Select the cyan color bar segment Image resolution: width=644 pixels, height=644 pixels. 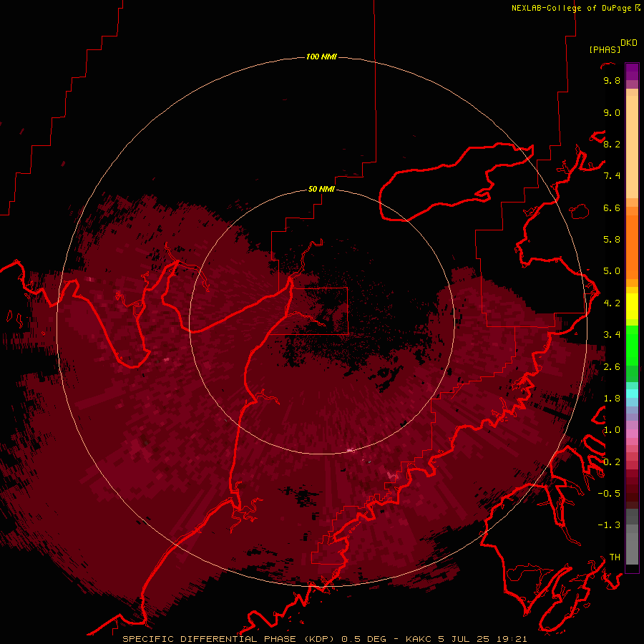click(x=632, y=394)
